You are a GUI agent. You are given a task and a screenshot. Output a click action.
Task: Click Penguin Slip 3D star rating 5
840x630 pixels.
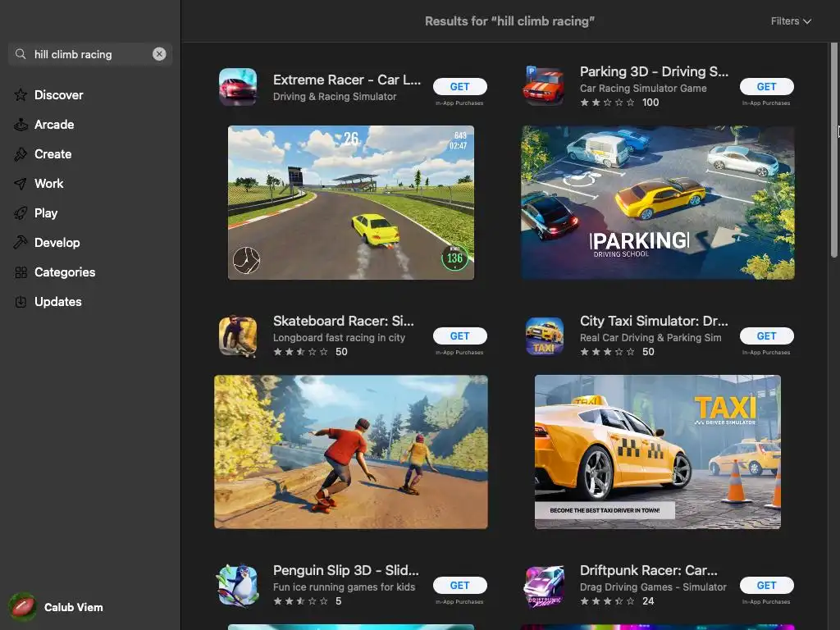coord(308,601)
